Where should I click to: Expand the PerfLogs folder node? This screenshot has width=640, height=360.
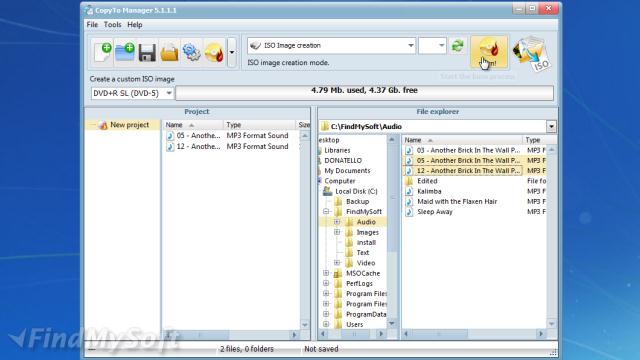point(326,283)
